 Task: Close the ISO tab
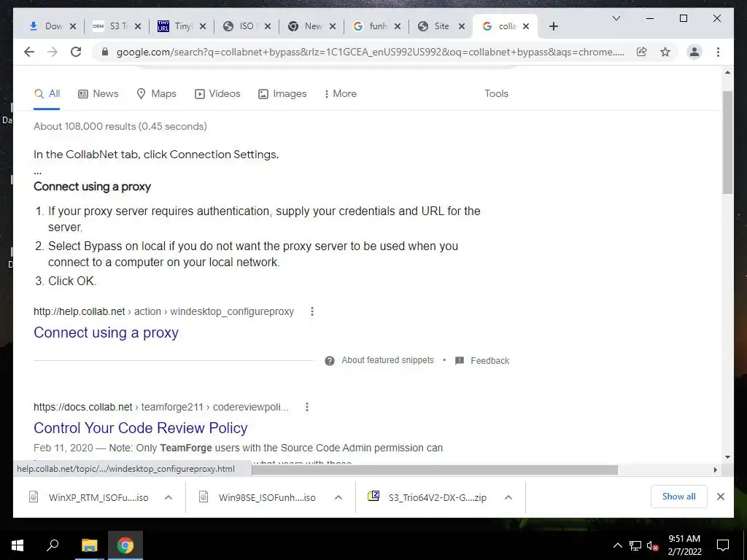click(268, 26)
